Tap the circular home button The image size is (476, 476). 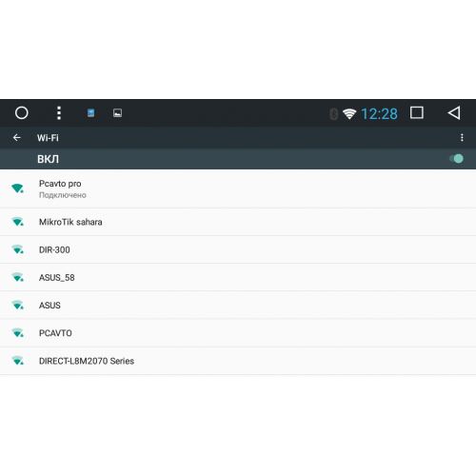22,113
